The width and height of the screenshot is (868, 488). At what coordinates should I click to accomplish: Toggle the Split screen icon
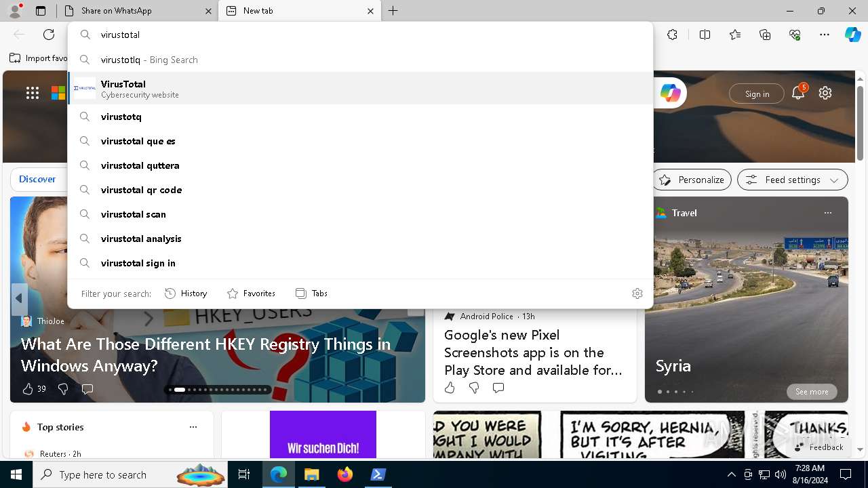(705, 35)
